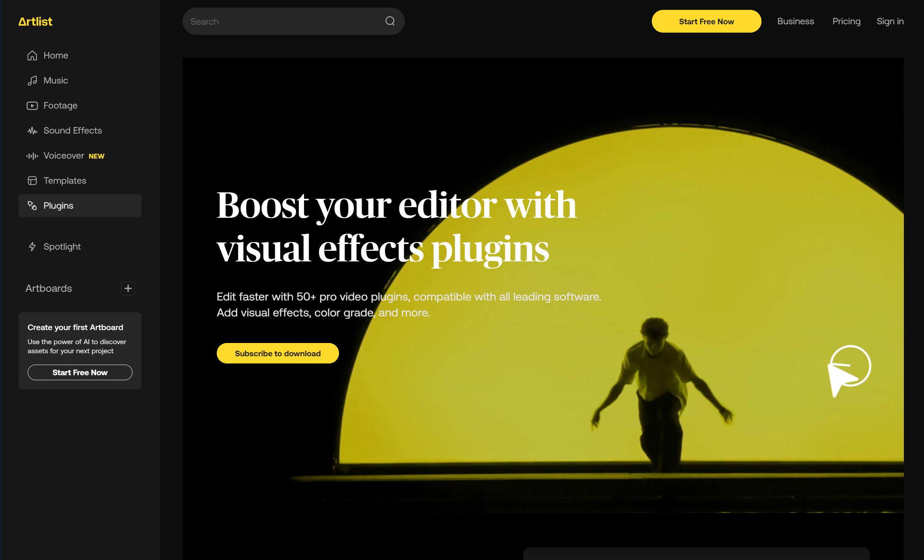Click the Templates icon in sidebar
The image size is (924, 560).
click(x=32, y=180)
